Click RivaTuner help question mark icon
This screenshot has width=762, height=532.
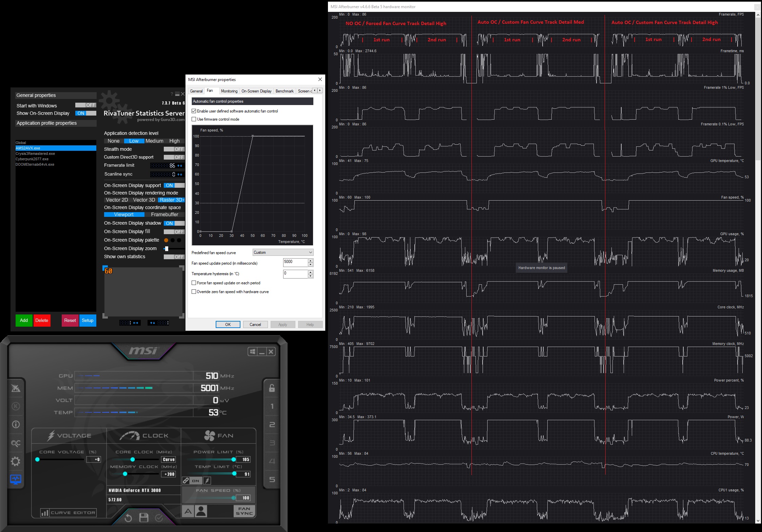pyautogui.click(x=172, y=94)
